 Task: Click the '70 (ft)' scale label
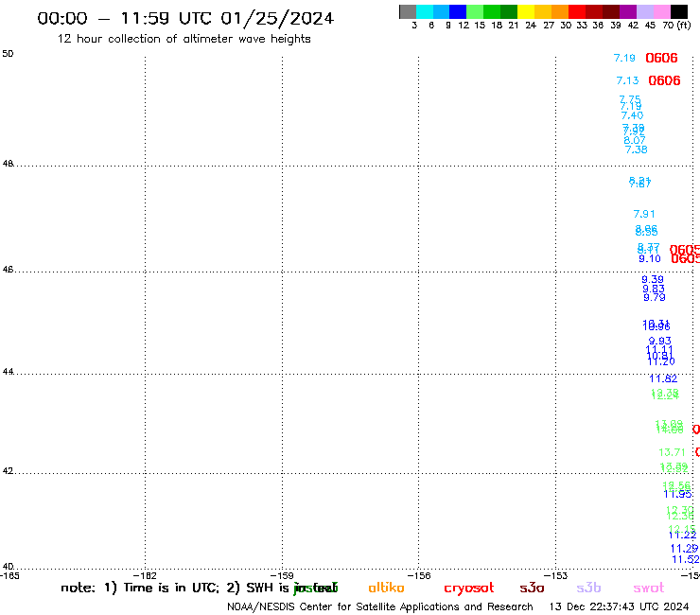coord(676,25)
